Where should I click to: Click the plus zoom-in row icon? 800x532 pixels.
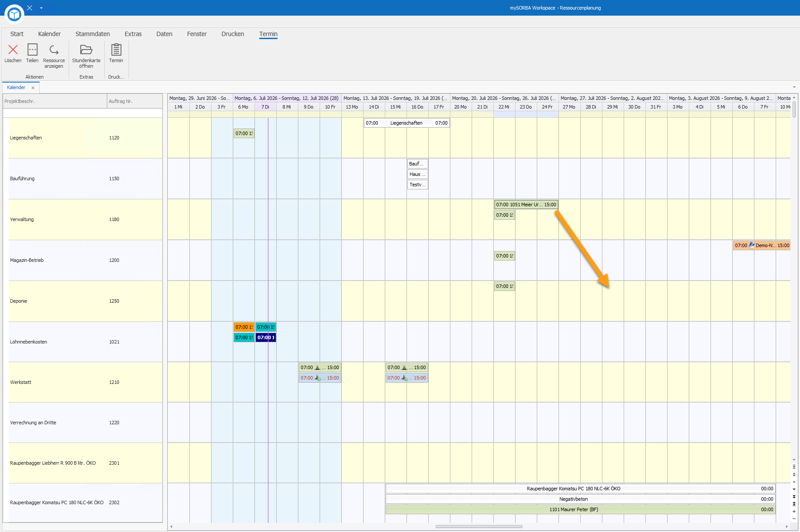[794, 511]
